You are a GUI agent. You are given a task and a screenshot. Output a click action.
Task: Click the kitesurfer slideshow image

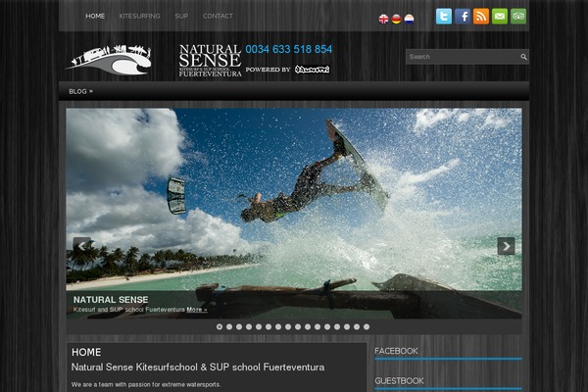[x=294, y=214]
